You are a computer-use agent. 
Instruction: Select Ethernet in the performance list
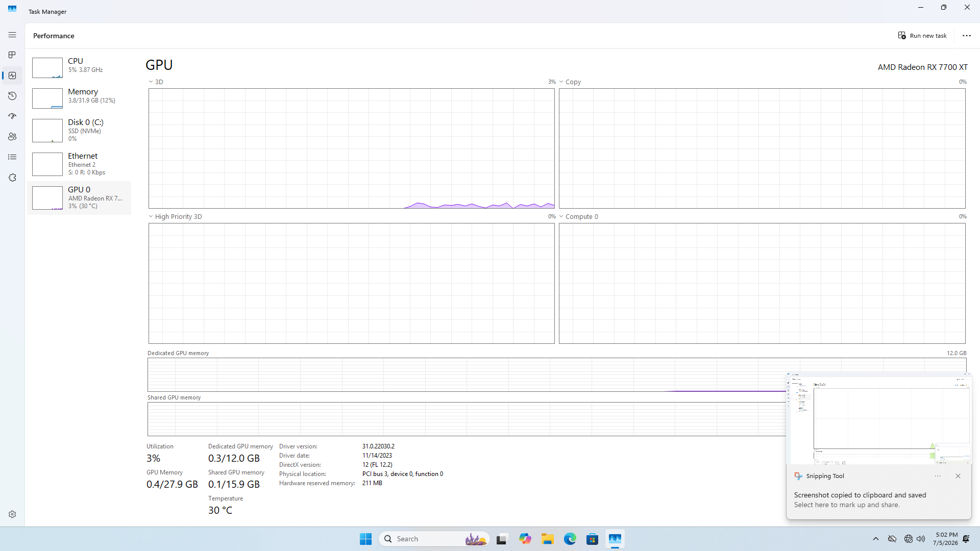tap(79, 164)
